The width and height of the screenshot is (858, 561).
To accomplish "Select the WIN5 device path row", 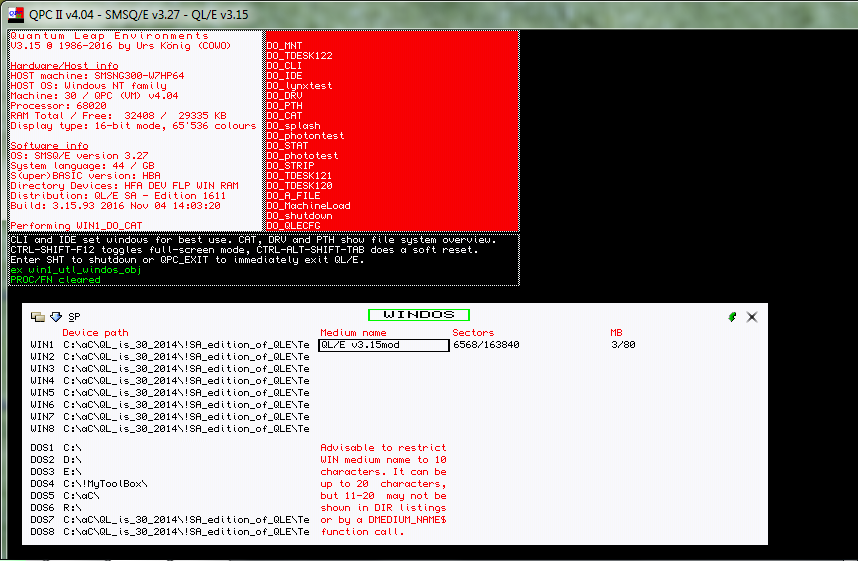I will point(170,393).
